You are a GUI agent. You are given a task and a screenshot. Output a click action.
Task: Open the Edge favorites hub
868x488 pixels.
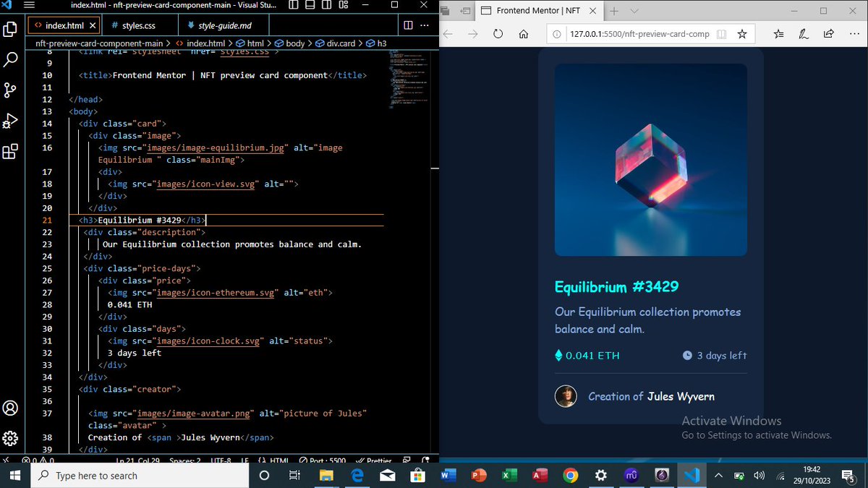[778, 34]
